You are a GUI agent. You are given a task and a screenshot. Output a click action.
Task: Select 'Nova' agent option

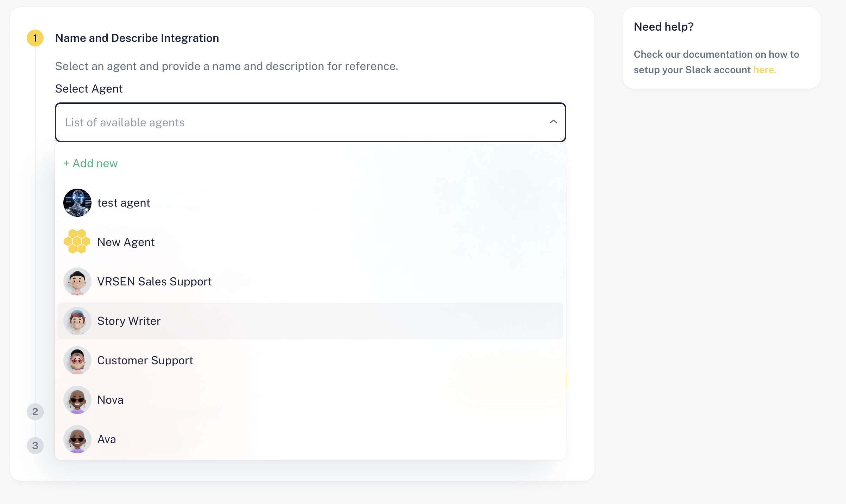(111, 400)
